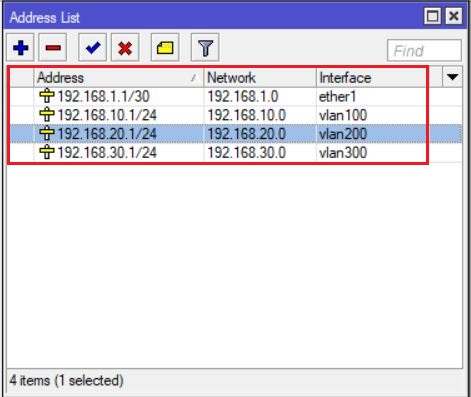
Task: Click the ether1 interface cell
Action: click(x=337, y=97)
